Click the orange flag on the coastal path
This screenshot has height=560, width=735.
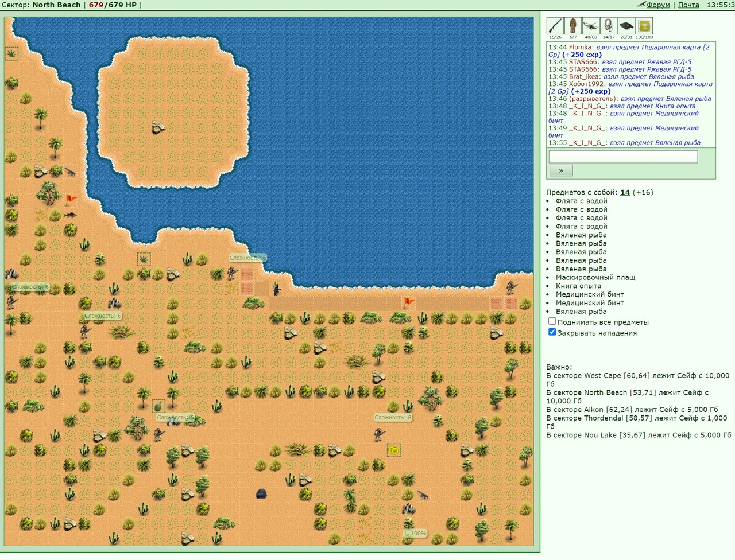[x=408, y=302]
